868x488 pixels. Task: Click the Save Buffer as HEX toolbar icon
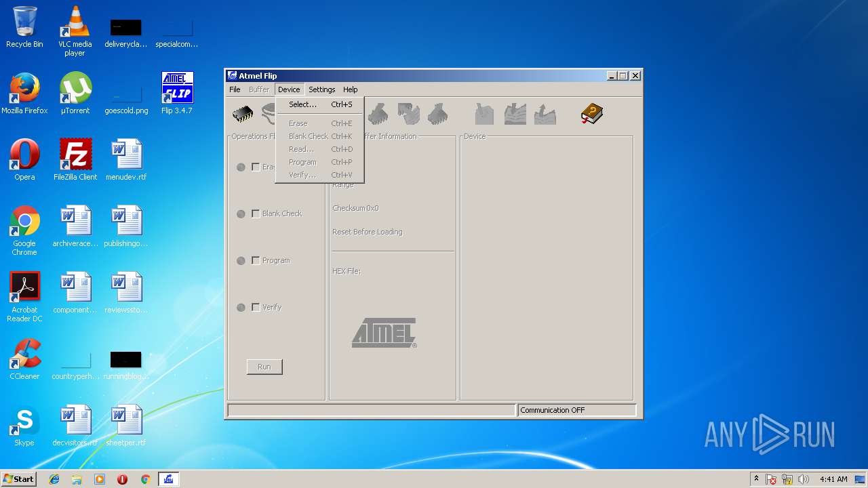click(545, 114)
